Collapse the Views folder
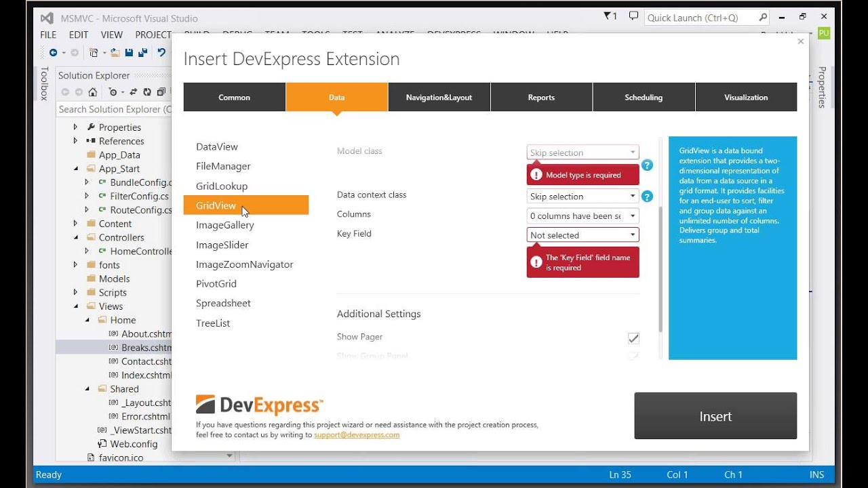The height and width of the screenshot is (488, 868). 75,306
